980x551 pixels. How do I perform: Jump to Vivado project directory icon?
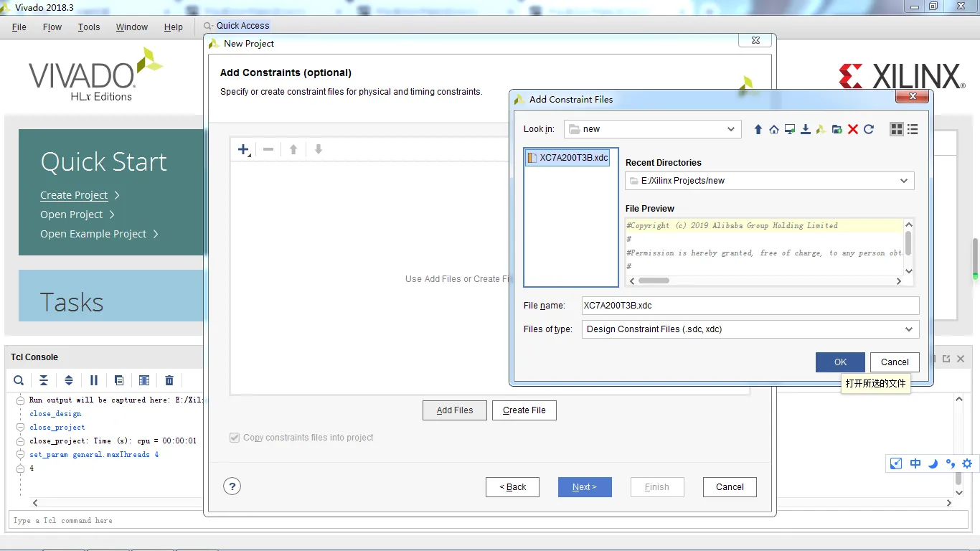pos(821,129)
